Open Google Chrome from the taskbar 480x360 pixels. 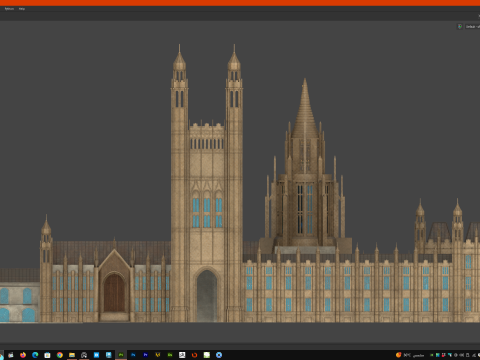point(60,355)
